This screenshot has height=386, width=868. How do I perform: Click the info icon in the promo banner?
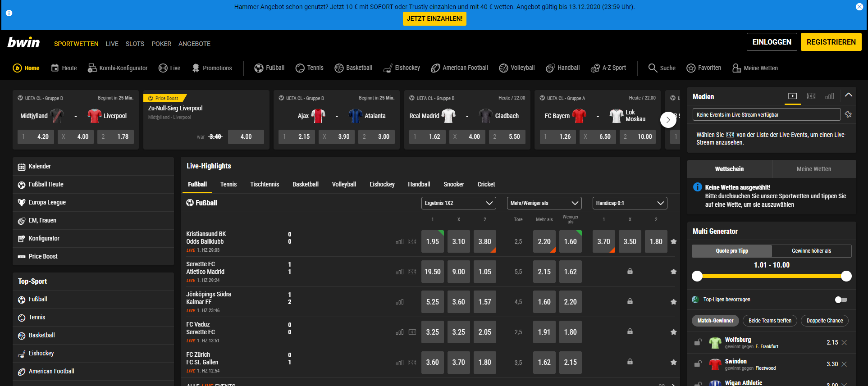pos(9,13)
